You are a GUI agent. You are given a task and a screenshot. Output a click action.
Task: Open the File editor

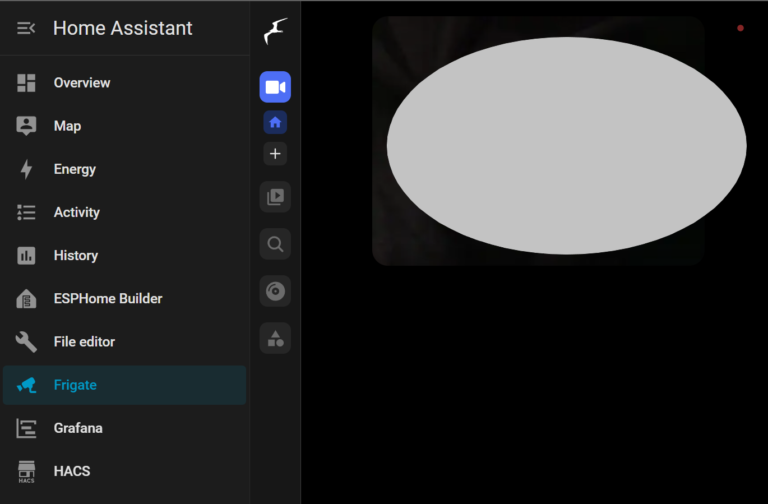click(124, 341)
